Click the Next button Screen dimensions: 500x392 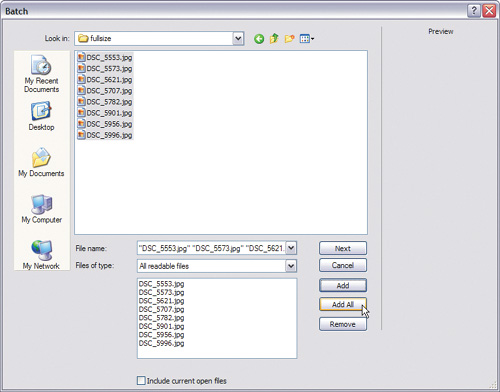tap(343, 248)
